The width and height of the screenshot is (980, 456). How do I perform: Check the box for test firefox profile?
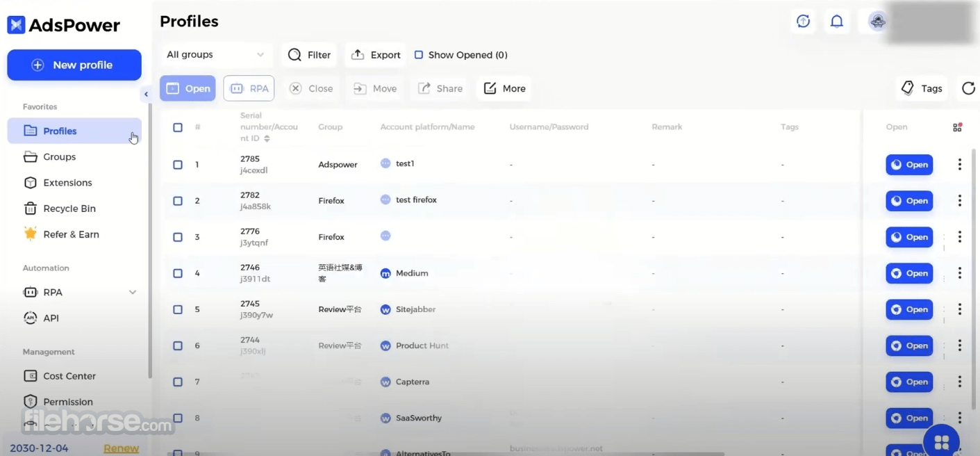[x=178, y=201]
